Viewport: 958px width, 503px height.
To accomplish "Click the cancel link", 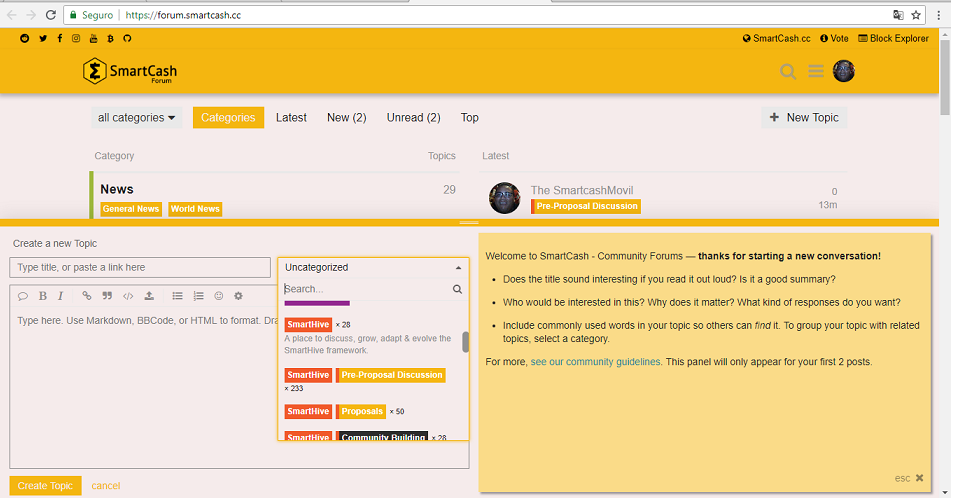I will pyautogui.click(x=106, y=486).
